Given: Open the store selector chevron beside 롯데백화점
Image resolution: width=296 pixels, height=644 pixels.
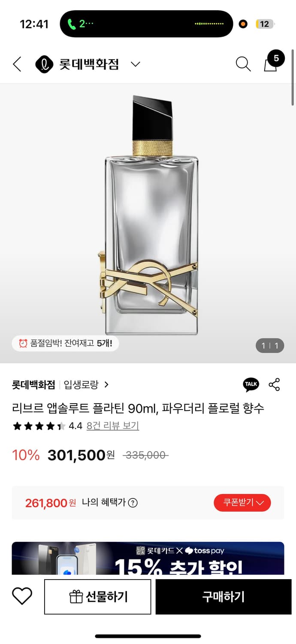Looking at the screenshot, I should (135, 64).
